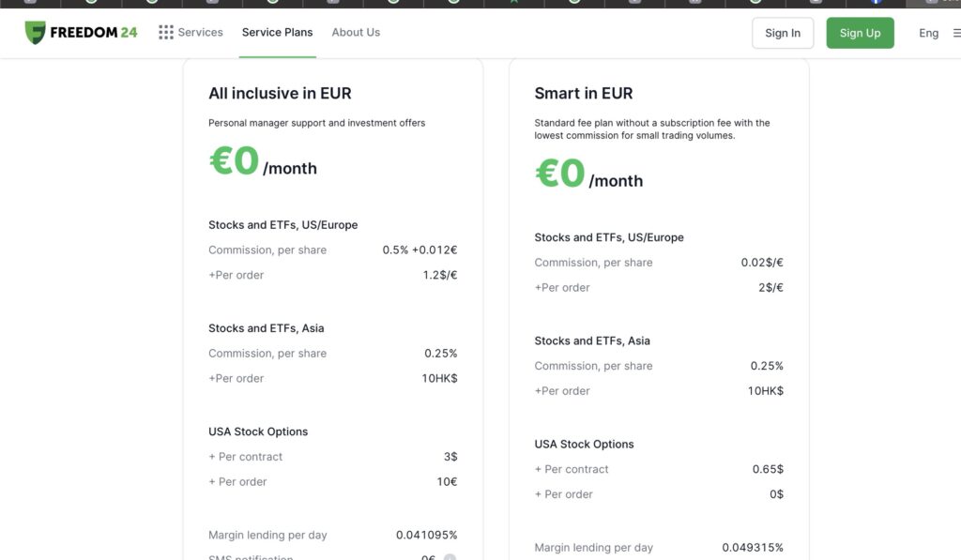Click "+Per order" under Asia, All inclusive card

tap(236, 379)
